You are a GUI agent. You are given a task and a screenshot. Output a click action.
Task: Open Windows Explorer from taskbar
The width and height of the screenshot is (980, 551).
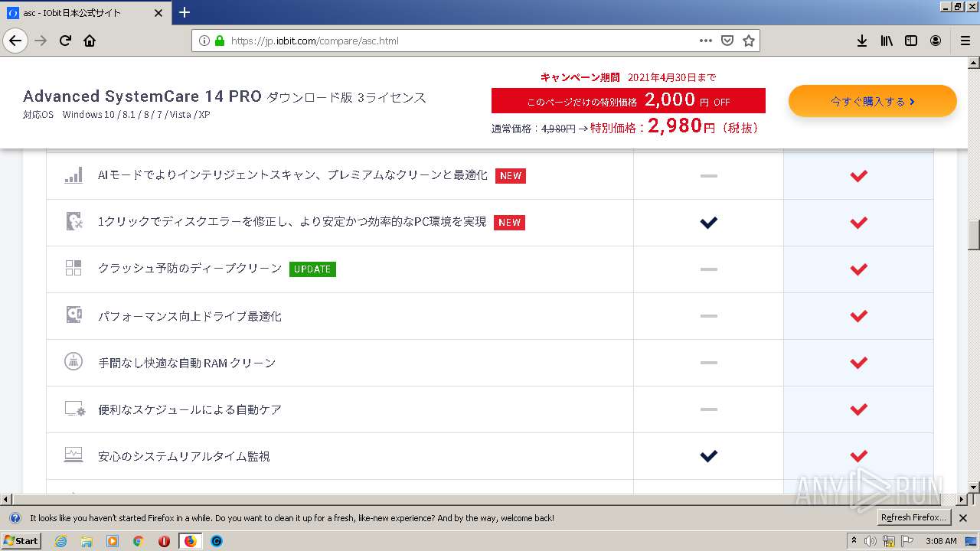point(87,541)
